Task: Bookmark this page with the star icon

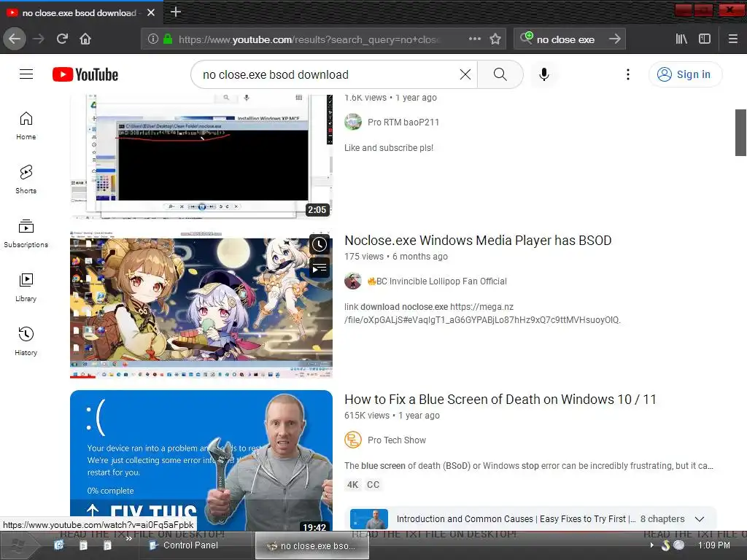Action: click(x=495, y=39)
